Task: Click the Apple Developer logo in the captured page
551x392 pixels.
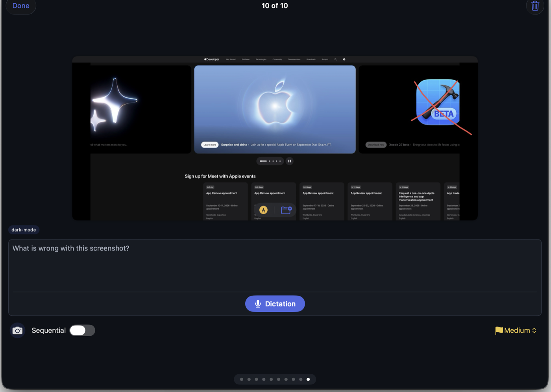Action: pyautogui.click(x=212, y=59)
